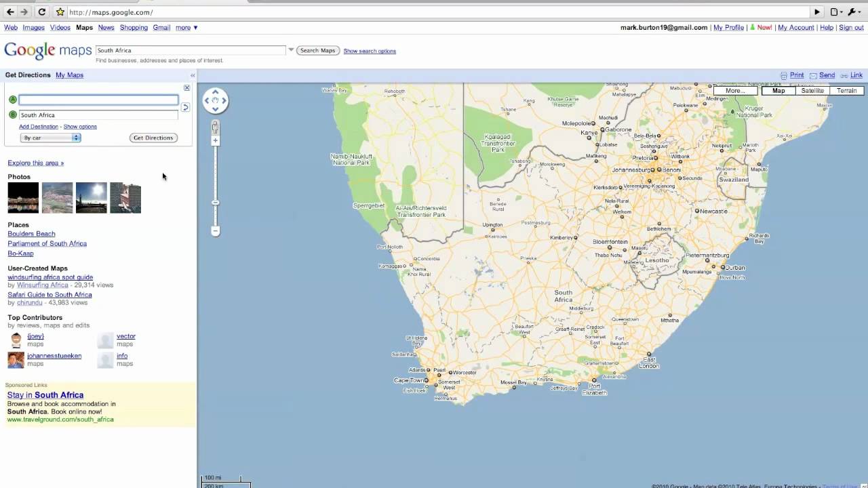
Task: Click the Search Maps button
Action: coord(318,51)
